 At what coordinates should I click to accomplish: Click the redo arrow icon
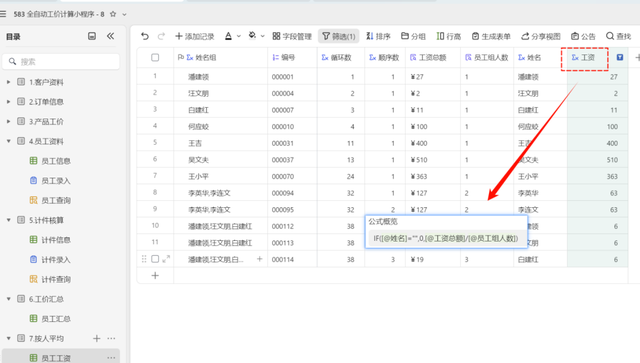click(161, 36)
